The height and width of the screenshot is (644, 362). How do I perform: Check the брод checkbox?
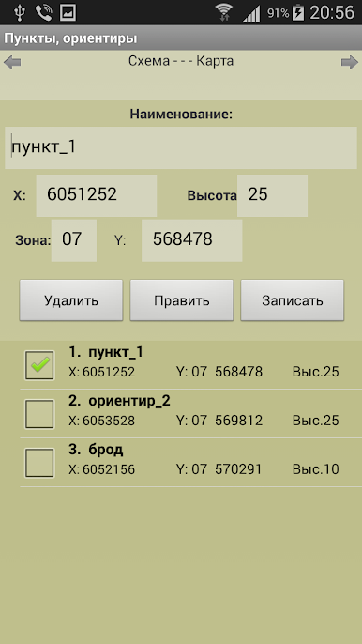[x=39, y=463]
